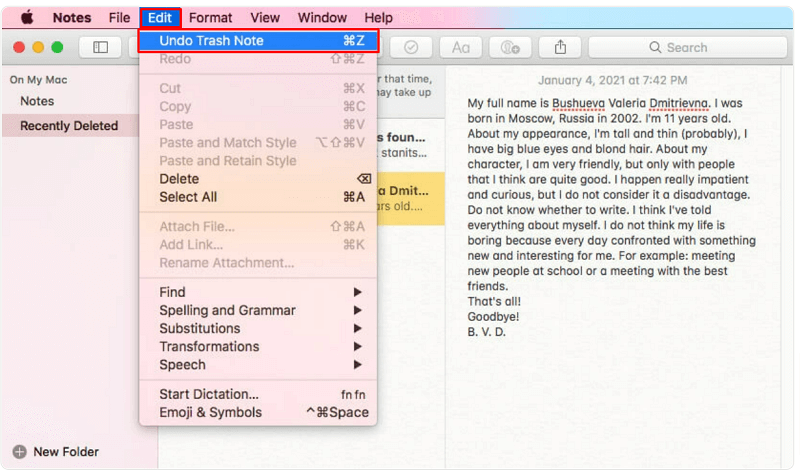Click the magnifier icon in Search field
This screenshot has width=800, height=475.
click(655, 47)
